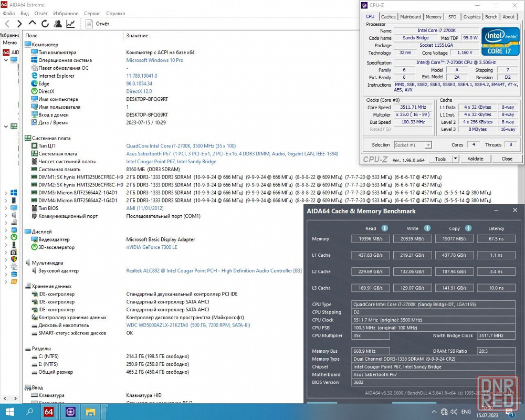Open Windows Start menu
The width and height of the screenshot is (525, 420).
pos(9,412)
